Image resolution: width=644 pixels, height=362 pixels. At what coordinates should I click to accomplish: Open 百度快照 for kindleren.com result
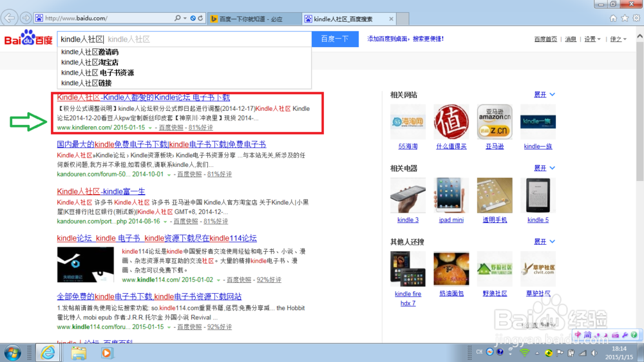pos(171,128)
